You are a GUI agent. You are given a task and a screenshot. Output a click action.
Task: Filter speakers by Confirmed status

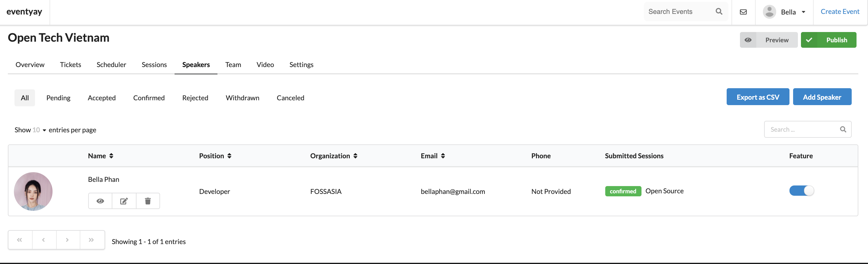coord(149,98)
